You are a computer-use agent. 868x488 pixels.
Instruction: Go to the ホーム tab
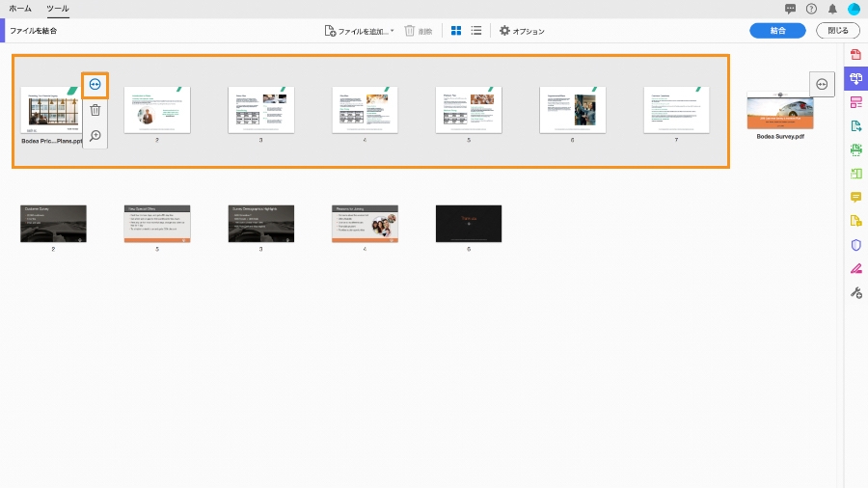pyautogui.click(x=20, y=9)
